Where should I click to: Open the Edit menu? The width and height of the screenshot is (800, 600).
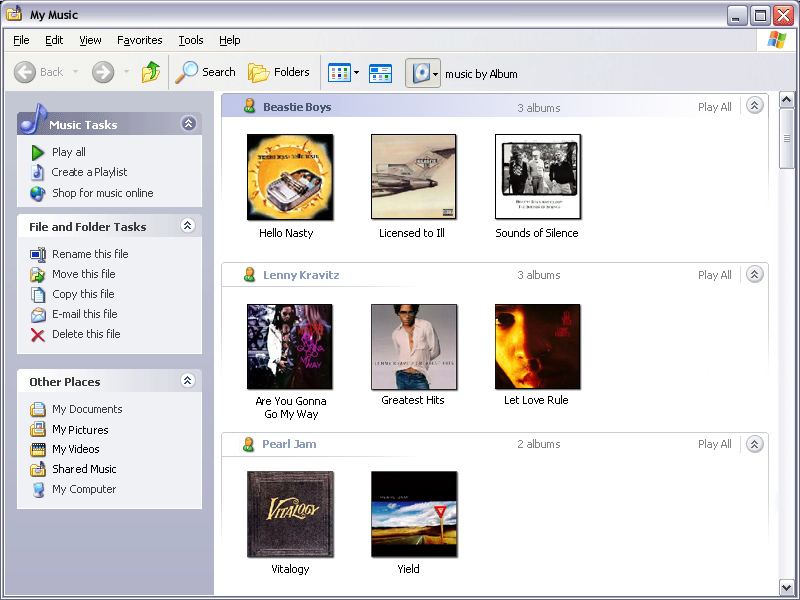[54, 40]
